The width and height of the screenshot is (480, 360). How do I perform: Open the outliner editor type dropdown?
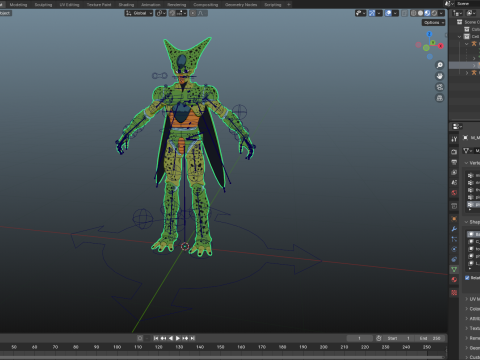coord(457,13)
